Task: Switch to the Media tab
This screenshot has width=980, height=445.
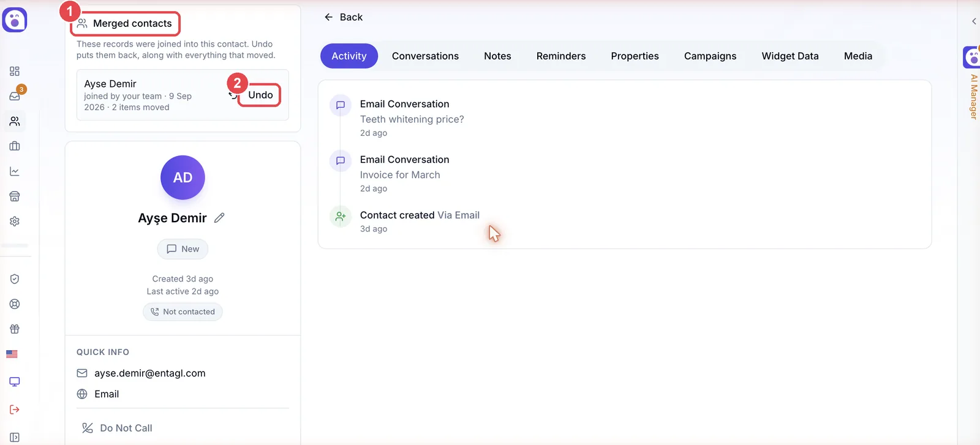Action: click(858, 56)
